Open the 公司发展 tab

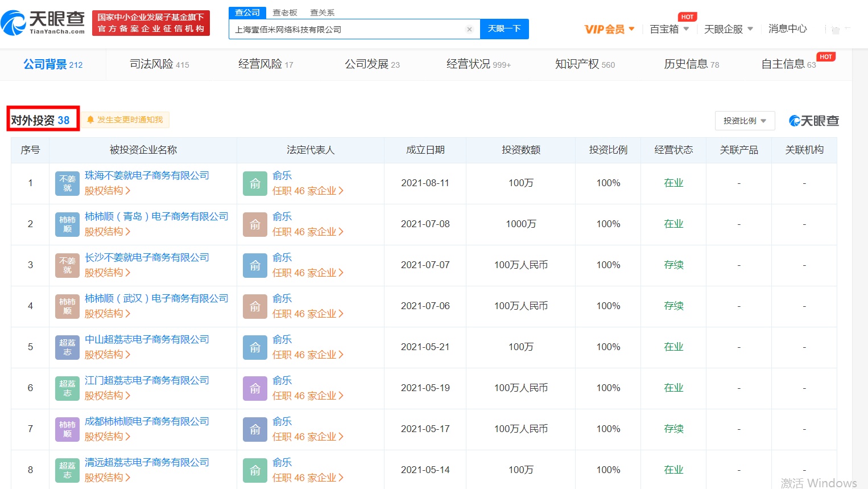372,64
